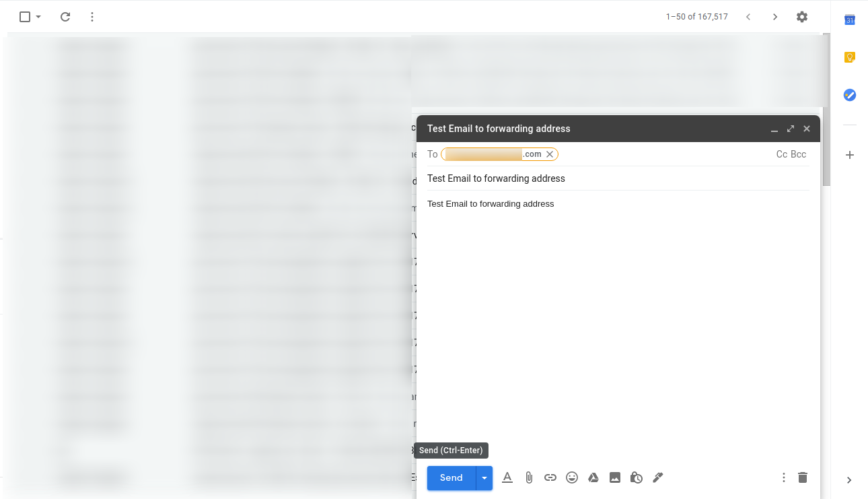Insert files using Google Drive
This screenshot has height=499, width=868.
(593, 477)
